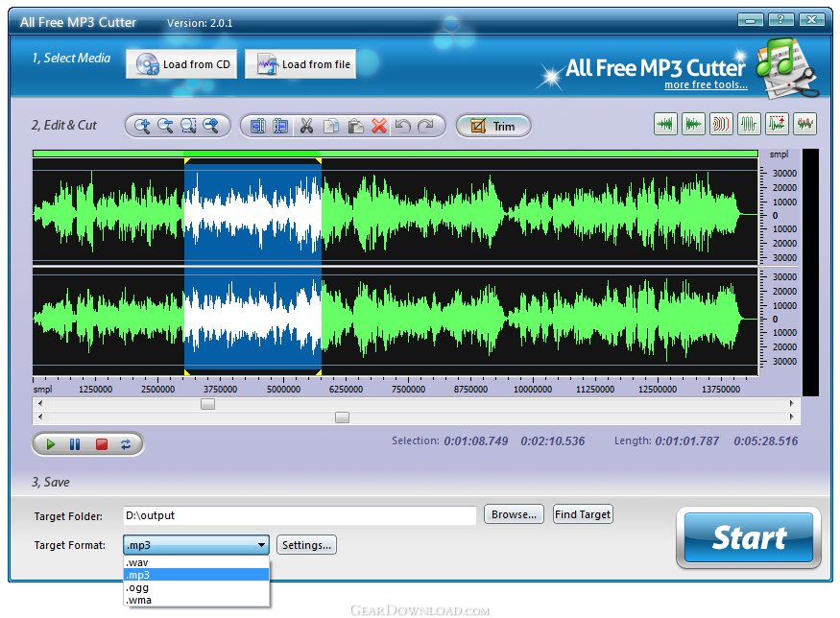840x618 pixels.
Task: Cut the selection with the scissors icon
Action: click(x=306, y=126)
